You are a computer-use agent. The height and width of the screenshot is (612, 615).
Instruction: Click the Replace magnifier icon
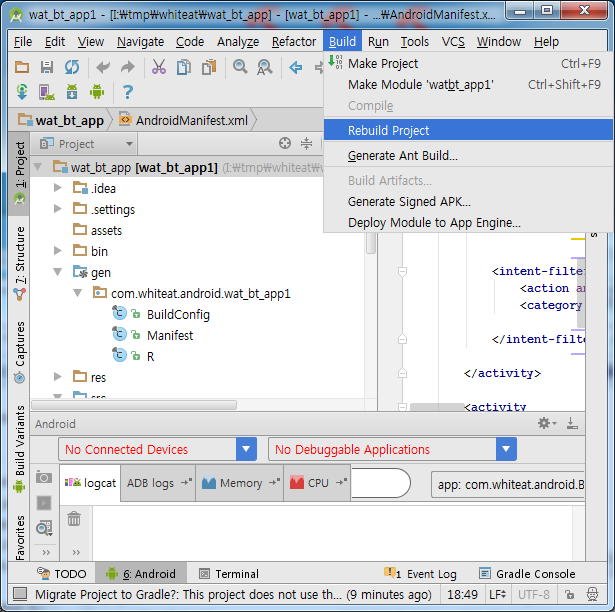(265, 67)
